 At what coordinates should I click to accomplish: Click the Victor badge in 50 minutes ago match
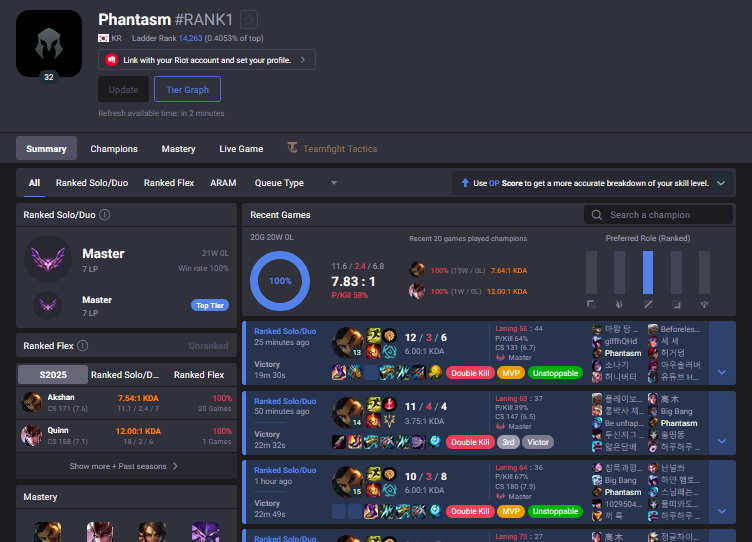click(538, 442)
